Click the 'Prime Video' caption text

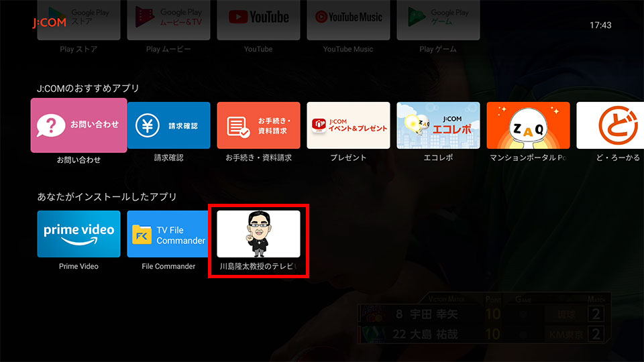(78, 266)
